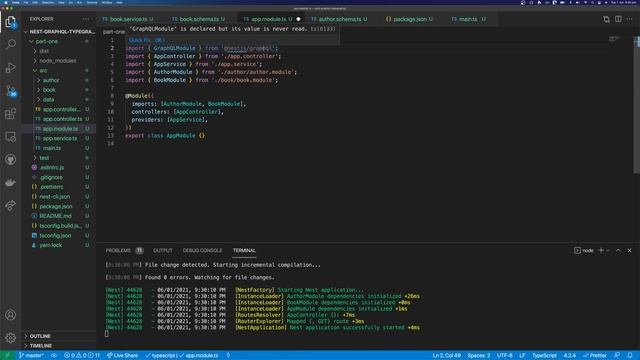
Task: Open the OUTPUT panel tab
Action: tap(162, 250)
